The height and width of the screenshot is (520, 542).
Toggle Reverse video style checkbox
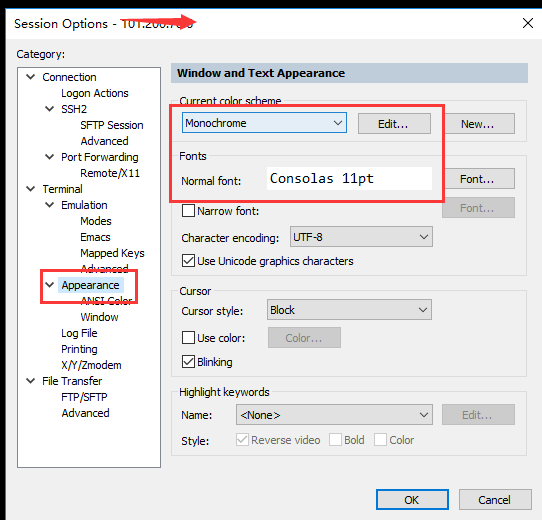242,440
